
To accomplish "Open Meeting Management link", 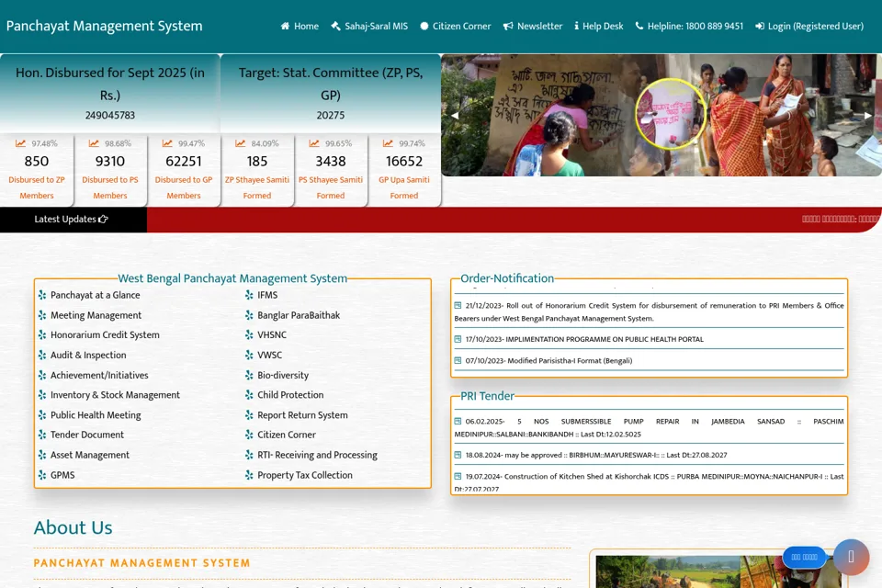I will 96,315.
